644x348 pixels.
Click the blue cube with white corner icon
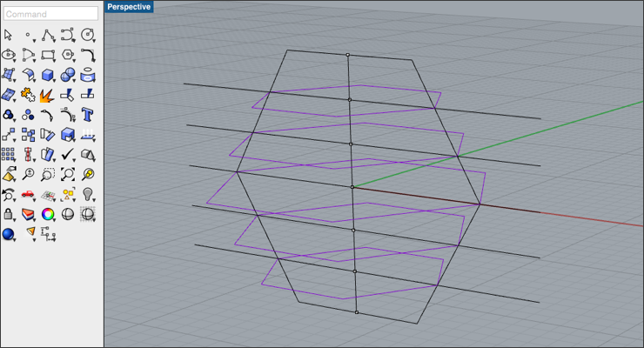68,135
